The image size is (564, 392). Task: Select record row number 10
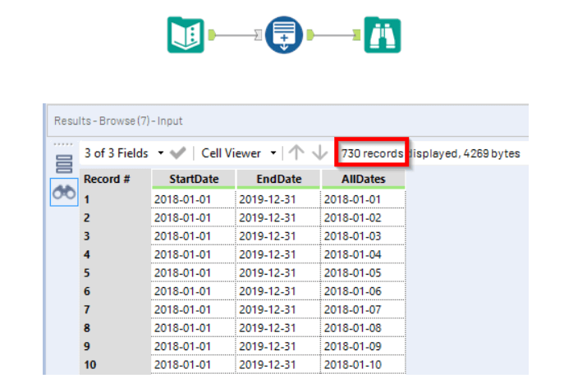(x=115, y=365)
